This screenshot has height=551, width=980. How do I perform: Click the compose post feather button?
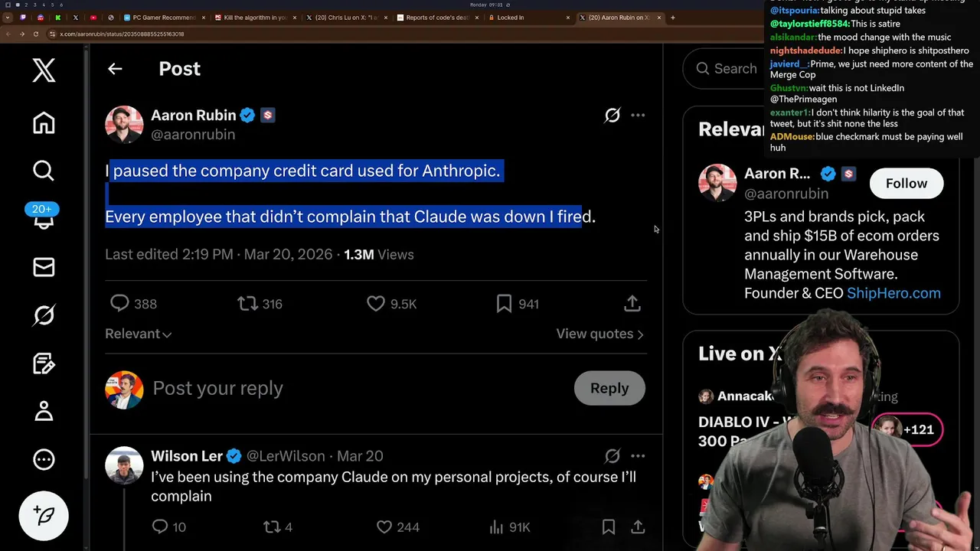coord(44,515)
